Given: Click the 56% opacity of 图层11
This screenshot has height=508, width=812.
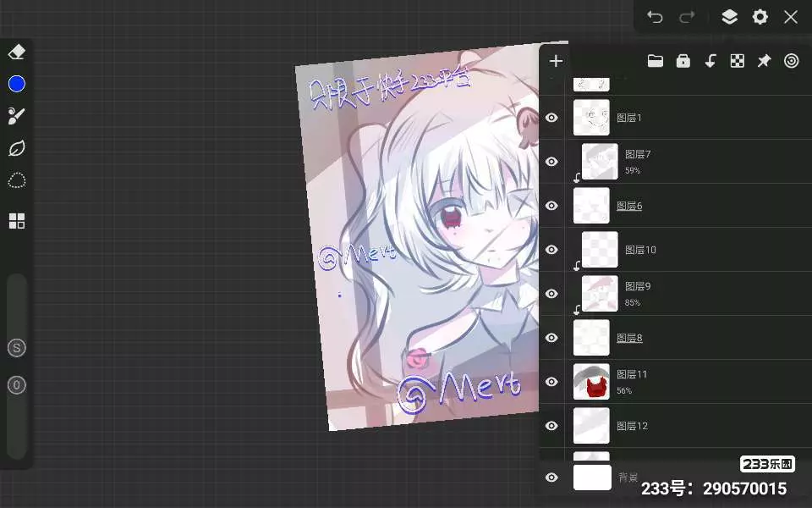Looking at the screenshot, I should tap(624, 391).
